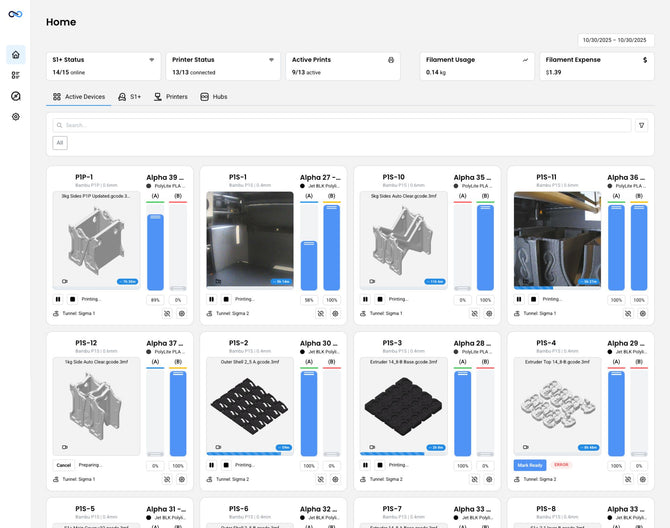Image resolution: width=670 pixels, height=528 pixels.
Task: Expand the S1+ Status dropdown
Action: [151, 60]
